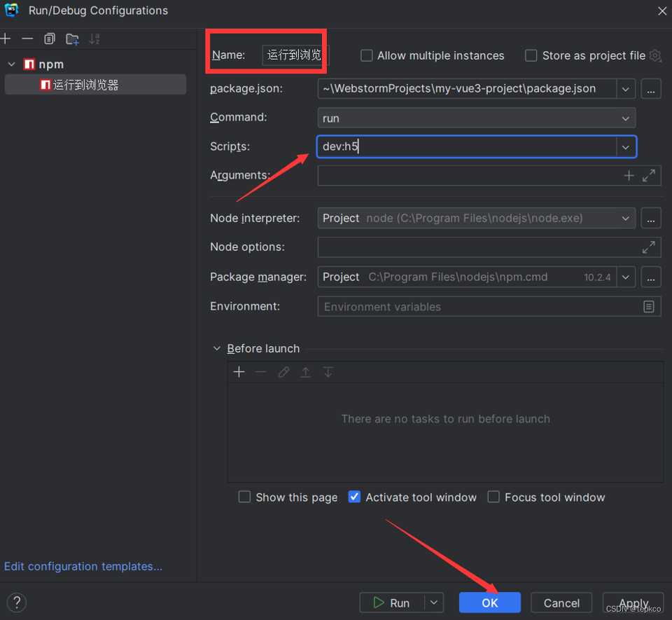Browse for the package.json file
Viewport: 672px width, 620px height.
[x=651, y=89]
